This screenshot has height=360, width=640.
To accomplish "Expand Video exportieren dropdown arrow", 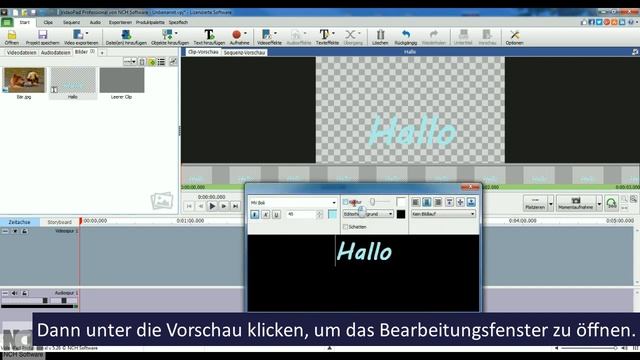I will (x=87, y=33).
